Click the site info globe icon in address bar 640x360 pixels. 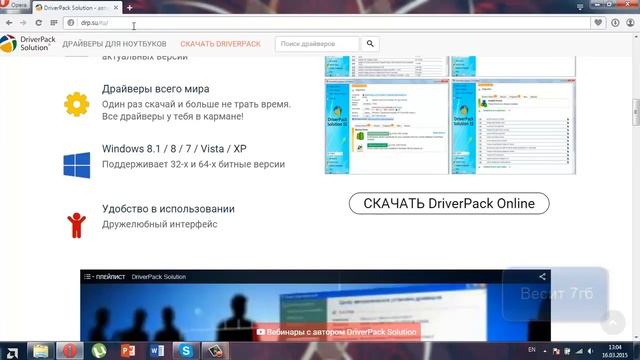click(71, 23)
